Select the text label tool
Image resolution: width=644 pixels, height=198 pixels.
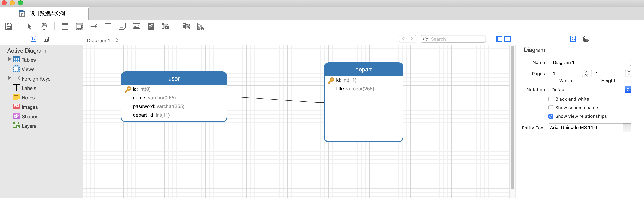(x=108, y=26)
